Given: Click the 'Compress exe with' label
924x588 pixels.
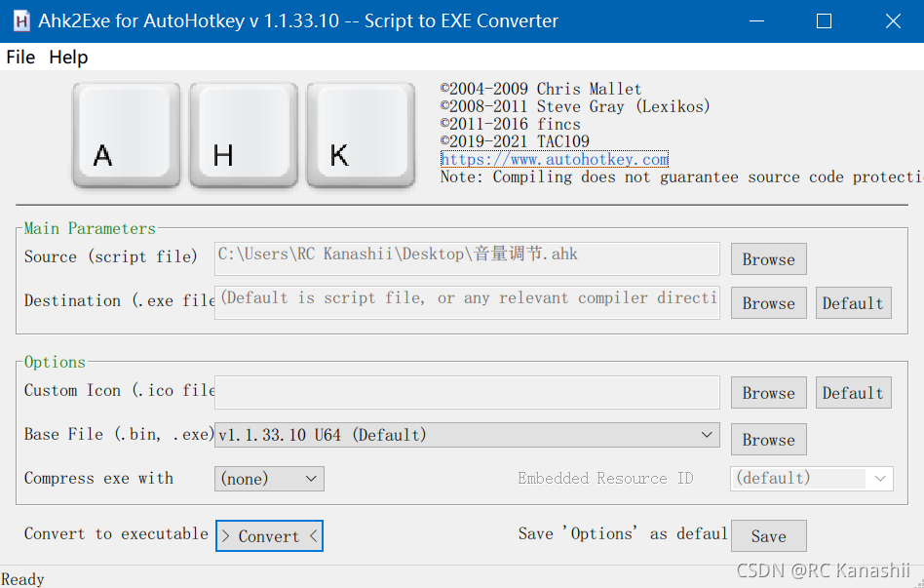Looking at the screenshot, I should pos(99,478).
